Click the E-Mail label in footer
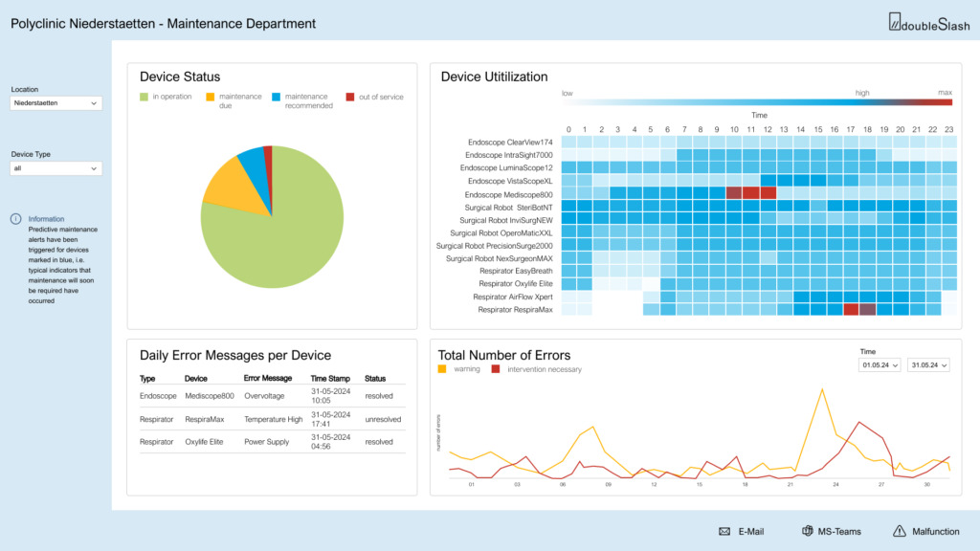Screen dimensions: 980x551 [750, 532]
